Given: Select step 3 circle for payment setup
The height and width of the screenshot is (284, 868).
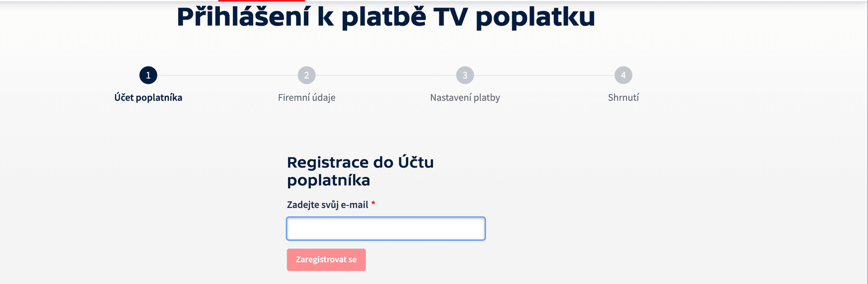Looking at the screenshot, I should tap(465, 75).
